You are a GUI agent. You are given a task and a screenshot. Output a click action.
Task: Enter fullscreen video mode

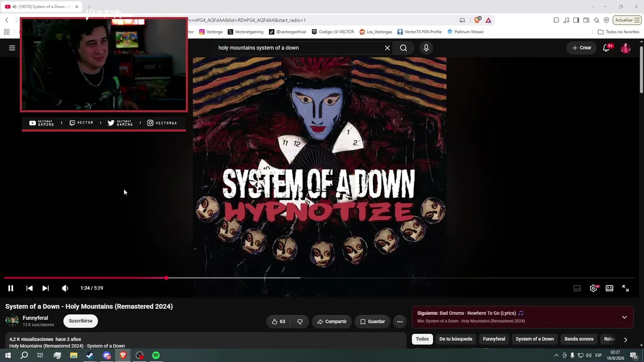click(625, 288)
